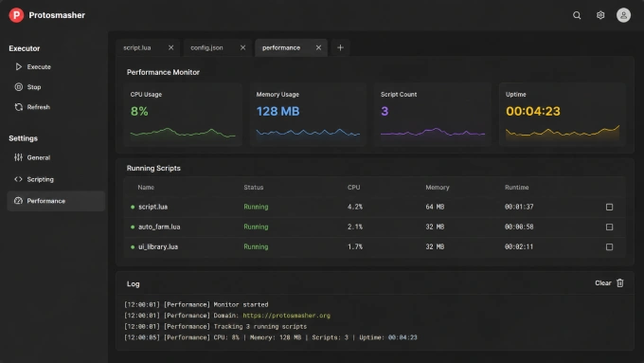Image resolution: width=644 pixels, height=363 pixels.
Task: Open the user profile avatar
Action: 623,15
